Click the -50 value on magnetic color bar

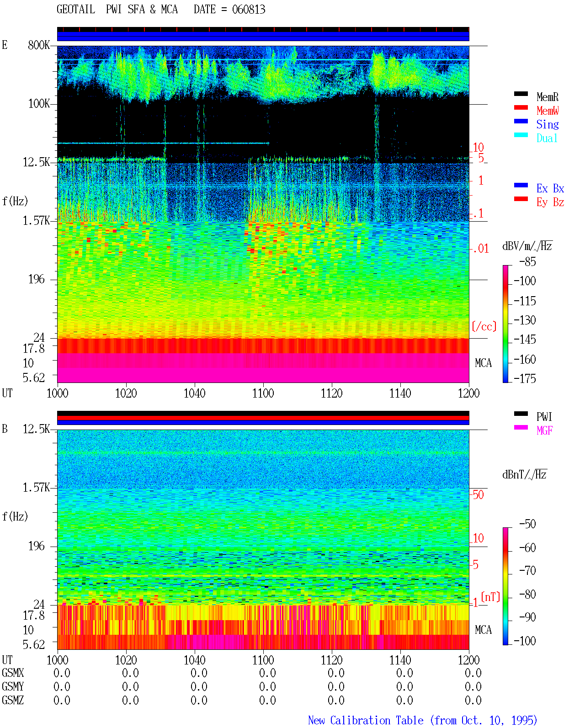527,524
